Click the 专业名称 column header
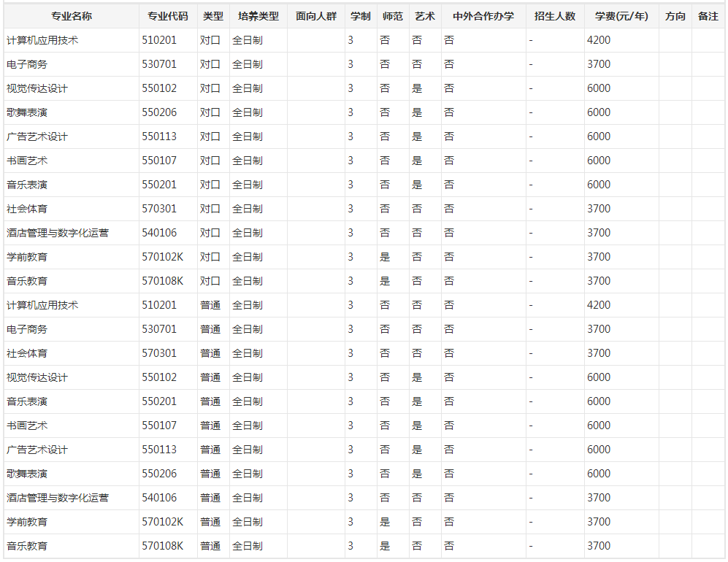This screenshot has height=562, width=728. [x=71, y=16]
